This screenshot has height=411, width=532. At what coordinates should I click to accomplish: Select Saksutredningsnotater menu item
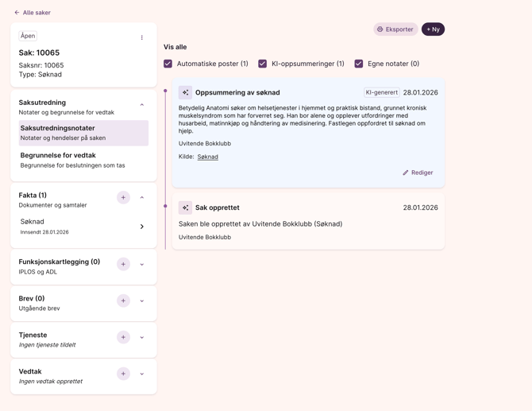pos(83,133)
